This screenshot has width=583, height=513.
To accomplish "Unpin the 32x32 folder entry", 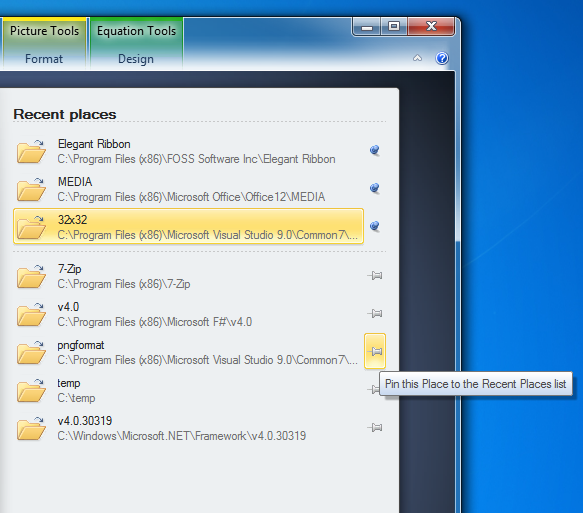I will [375, 226].
